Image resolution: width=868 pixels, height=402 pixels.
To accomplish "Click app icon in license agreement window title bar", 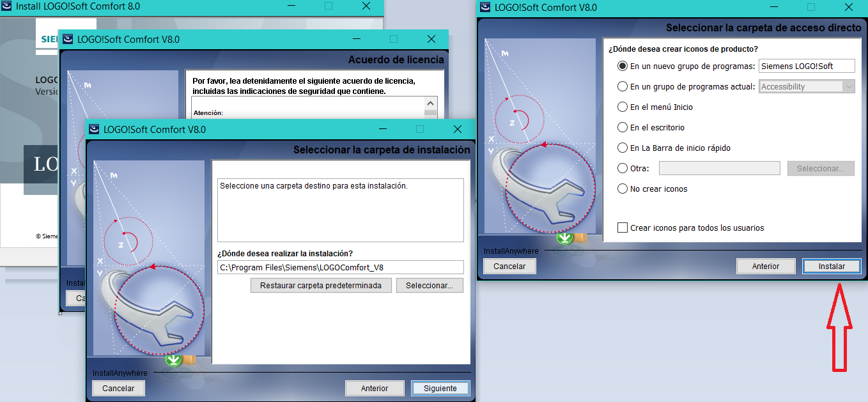I will (x=67, y=39).
